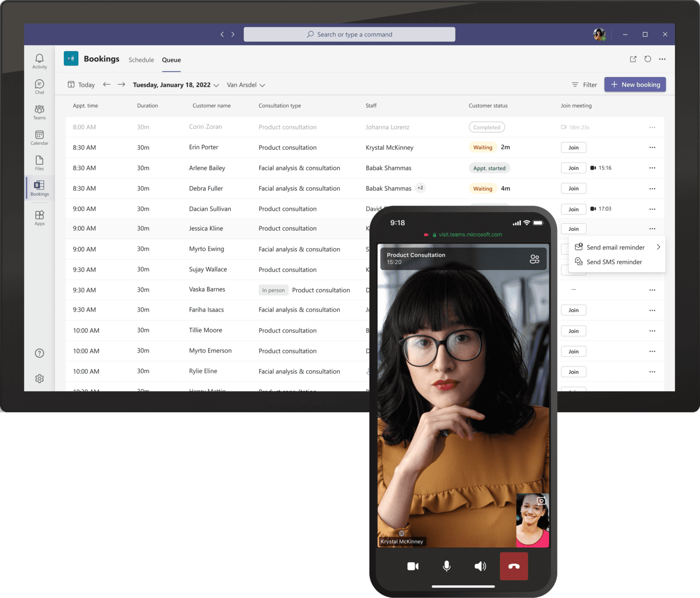This screenshot has height=598, width=700.
Task: Show participants in phone call
Action: tap(535, 259)
